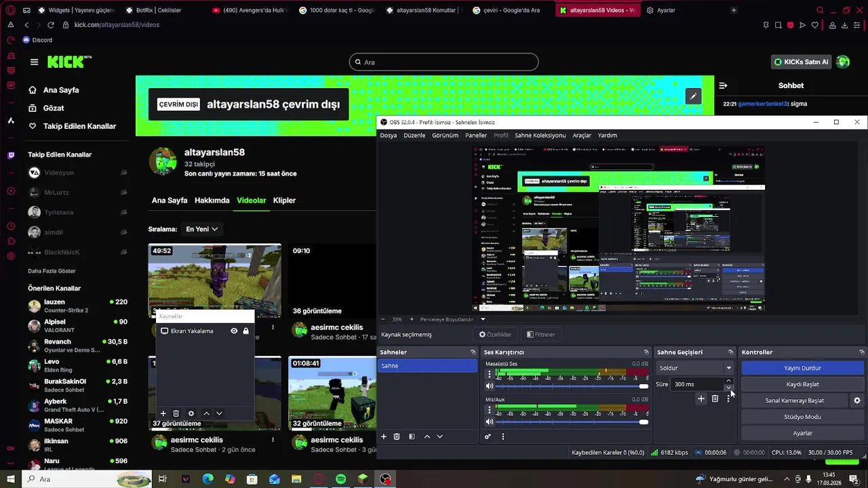This screenshot has width=868, height=488.
Task: Collapse the Sohbet chat panel
Action: coord(723,85)
